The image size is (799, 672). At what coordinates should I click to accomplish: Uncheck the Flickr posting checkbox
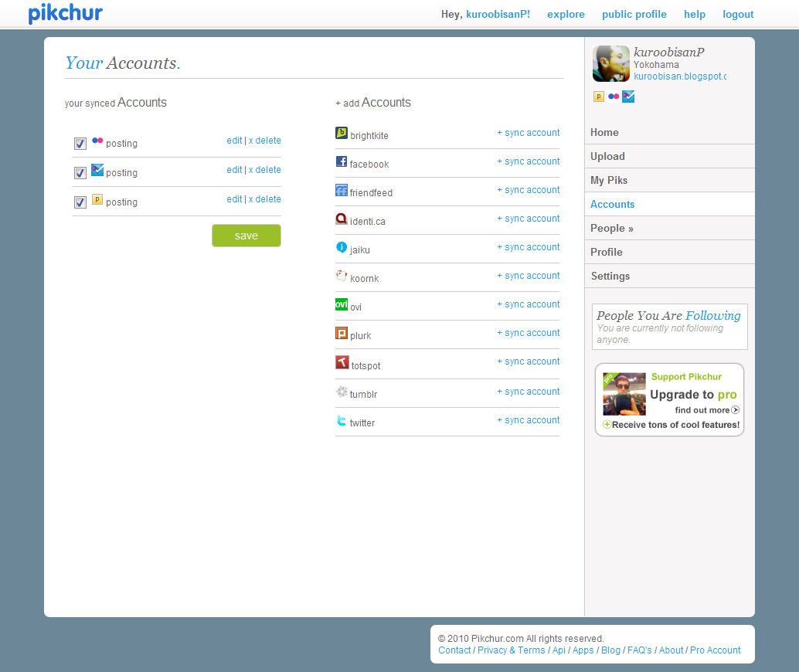point(80,144)
